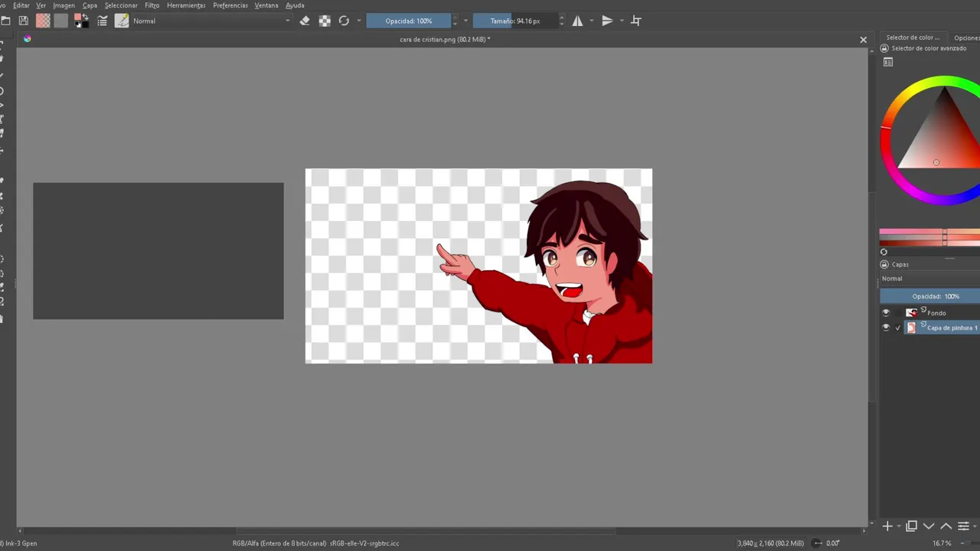The image size is (980, 551).
Task: Open the fill gradients swatch in toolbar
Action: tap(43, 21)
